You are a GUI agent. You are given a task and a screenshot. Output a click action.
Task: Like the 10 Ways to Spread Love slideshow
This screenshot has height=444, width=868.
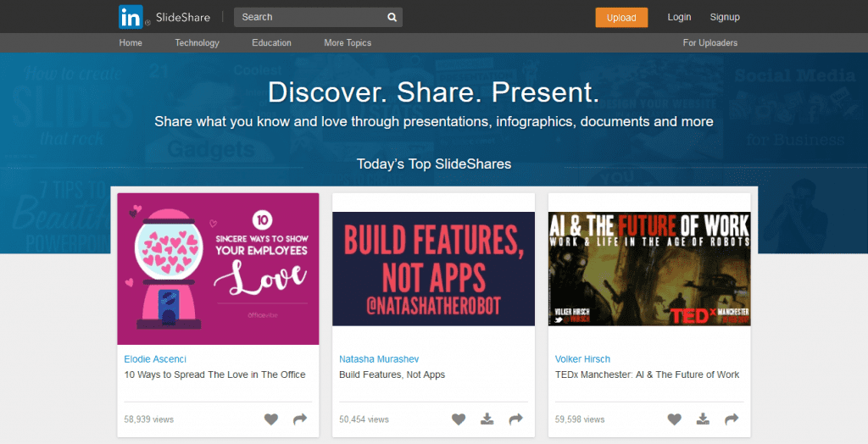coord(270,419)
